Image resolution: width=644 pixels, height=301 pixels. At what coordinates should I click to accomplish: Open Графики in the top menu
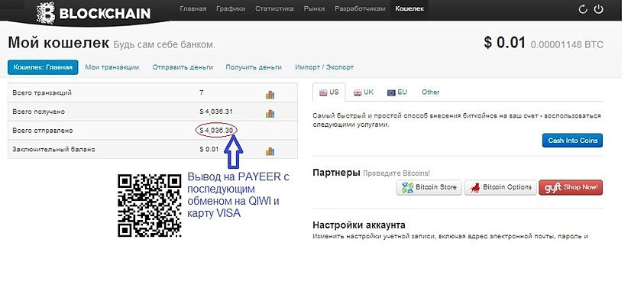[231, 8]
